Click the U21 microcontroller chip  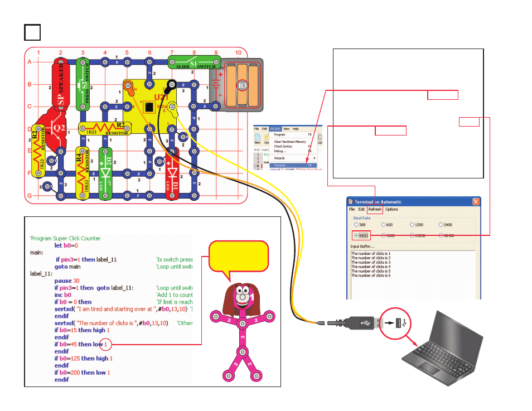click(x=149, y=107)
